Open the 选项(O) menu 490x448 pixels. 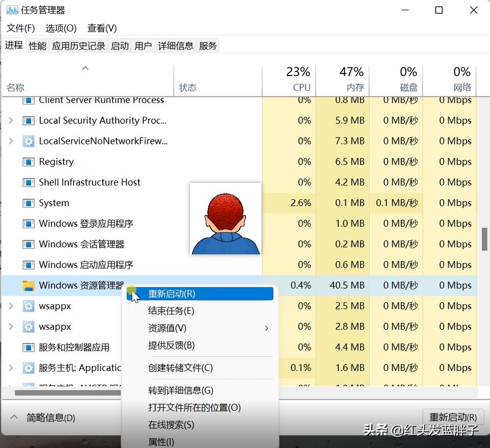tap(60, 28)
